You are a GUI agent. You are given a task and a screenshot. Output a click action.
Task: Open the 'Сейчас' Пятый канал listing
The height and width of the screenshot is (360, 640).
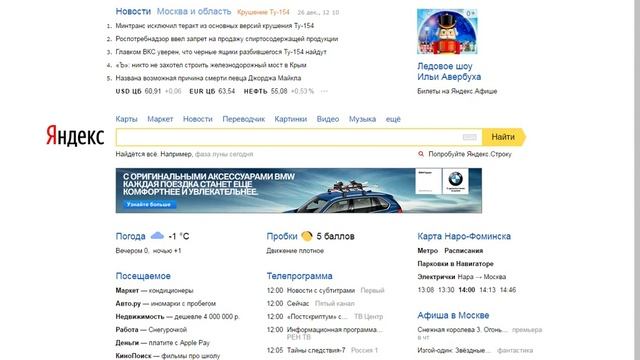tap(298, 304)
